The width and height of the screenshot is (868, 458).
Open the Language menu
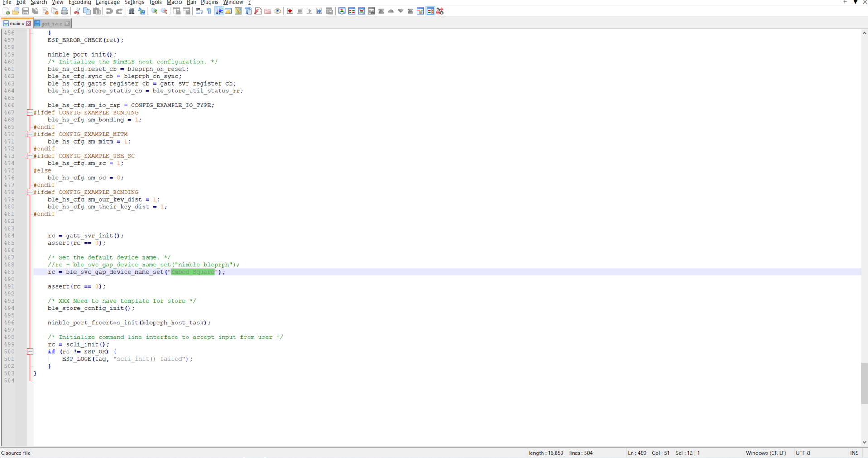click(108, 2)
